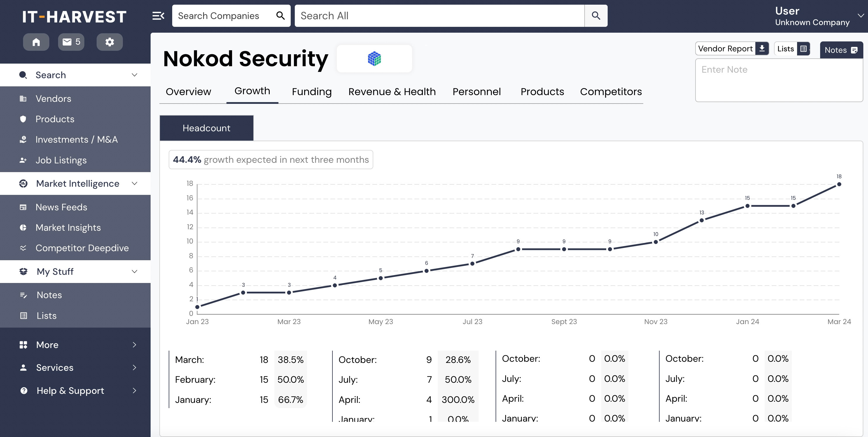This screenshot has height=437, width=868.
Task: Click into the Enter Note text area
Action: 779,80
